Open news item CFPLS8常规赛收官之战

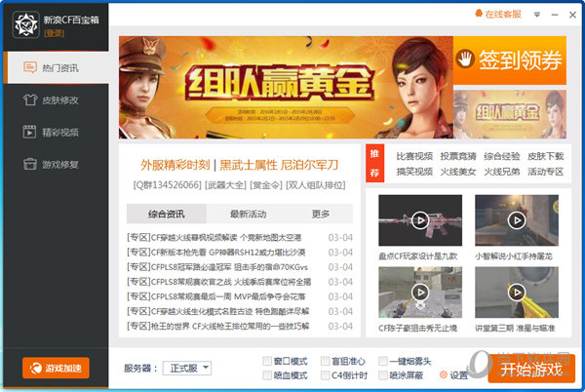219,282
